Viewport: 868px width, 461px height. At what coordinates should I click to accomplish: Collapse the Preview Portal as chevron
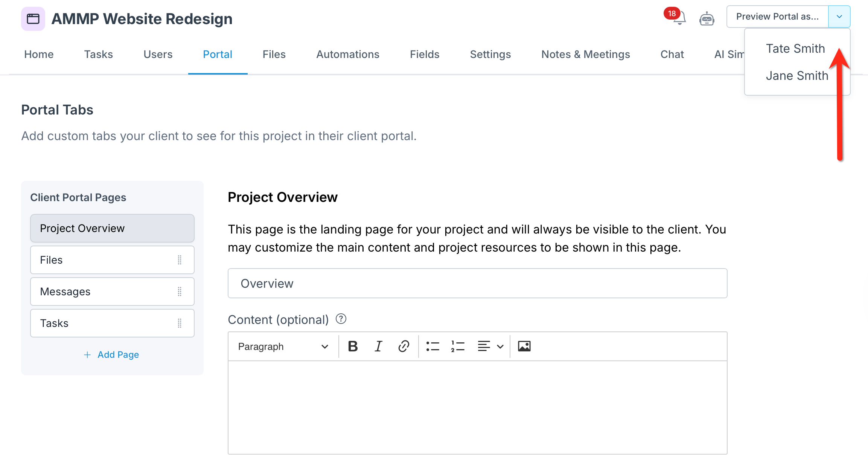pos(839,17)
